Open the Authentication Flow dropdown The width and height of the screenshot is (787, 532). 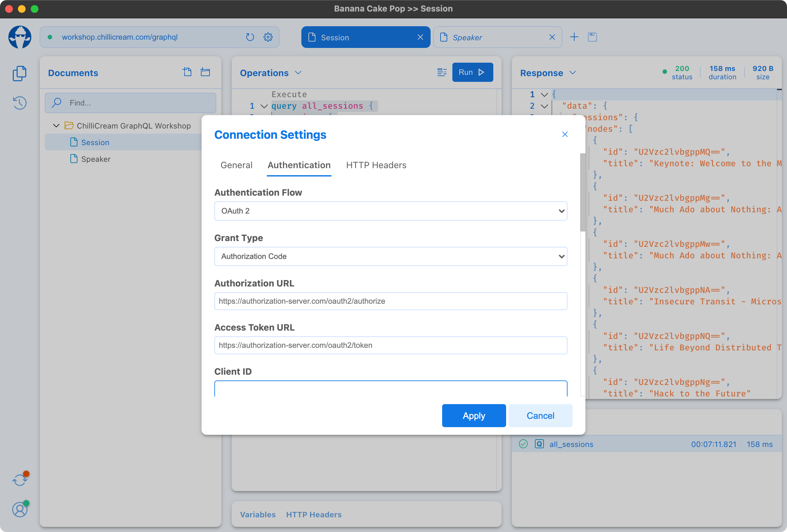390,211
